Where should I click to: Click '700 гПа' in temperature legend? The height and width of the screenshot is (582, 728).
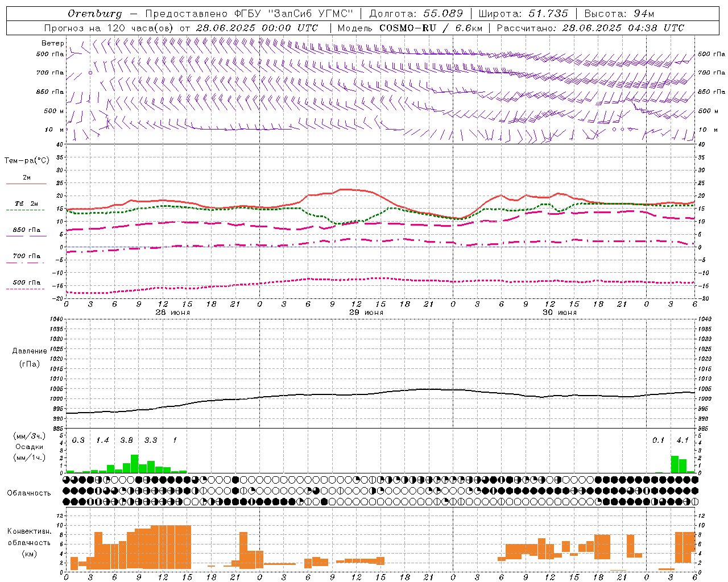(x=27, y=256)
